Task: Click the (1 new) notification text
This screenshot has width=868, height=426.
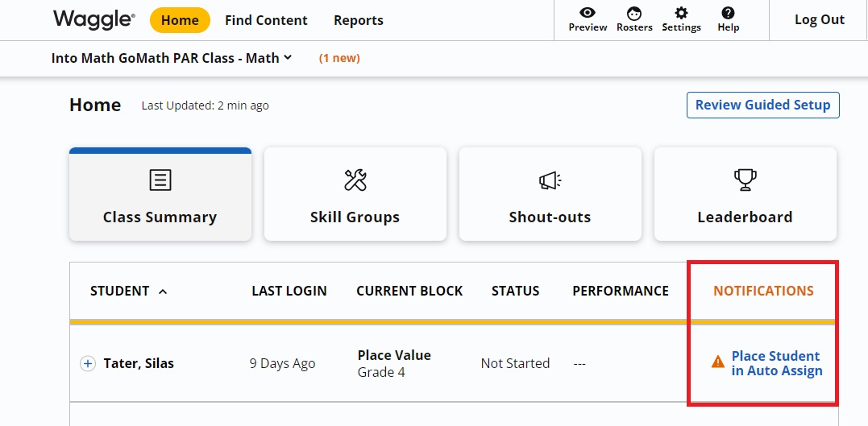Action: coord(339,58)
